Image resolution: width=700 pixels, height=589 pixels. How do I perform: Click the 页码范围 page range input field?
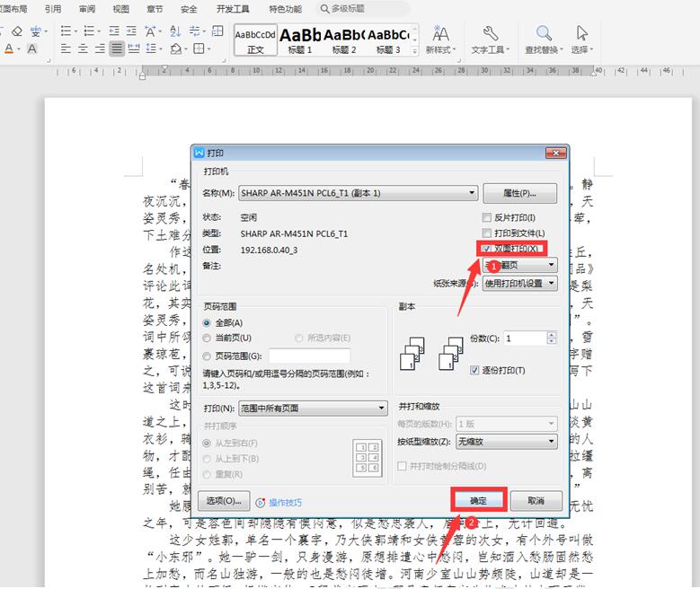click(x=309, y=356)
